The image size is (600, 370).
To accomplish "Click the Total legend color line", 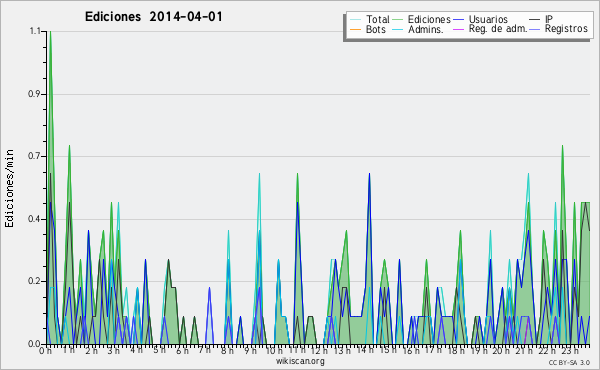I will click(355, 20).
